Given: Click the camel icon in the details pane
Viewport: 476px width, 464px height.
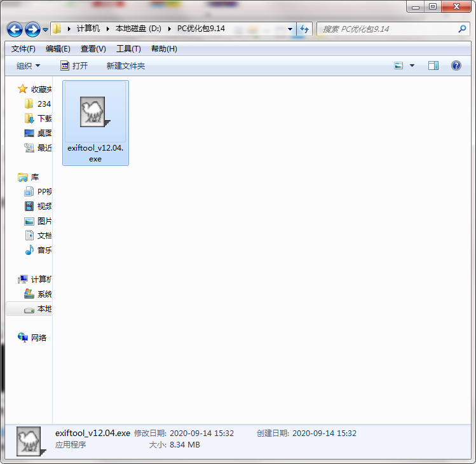Looking at the screenshot, I should tap(31, 442).
